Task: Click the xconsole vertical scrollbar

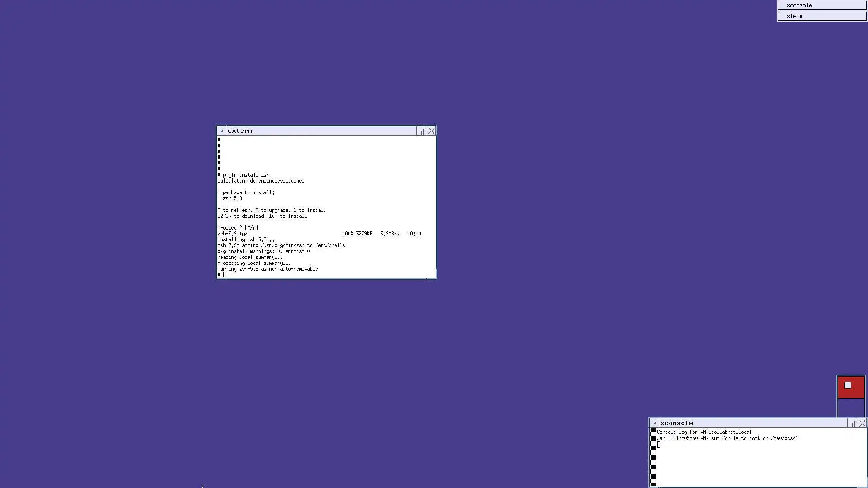Action: [653, 456]
